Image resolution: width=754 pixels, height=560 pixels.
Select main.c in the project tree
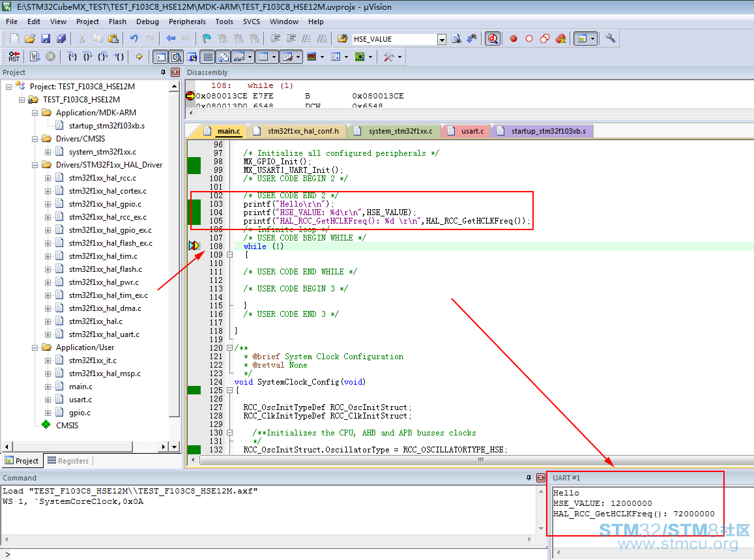tap(81, 387)
